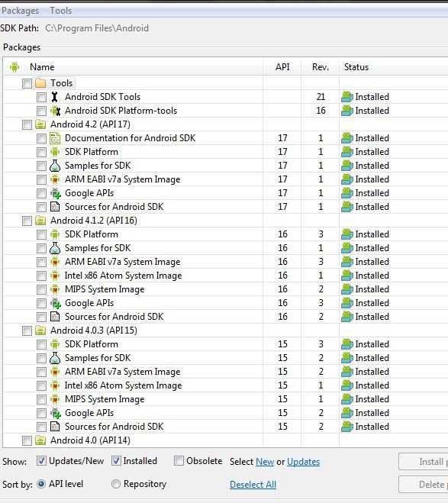Click the Android 4.0 (API 14) folder icon

tap(40, 440)
